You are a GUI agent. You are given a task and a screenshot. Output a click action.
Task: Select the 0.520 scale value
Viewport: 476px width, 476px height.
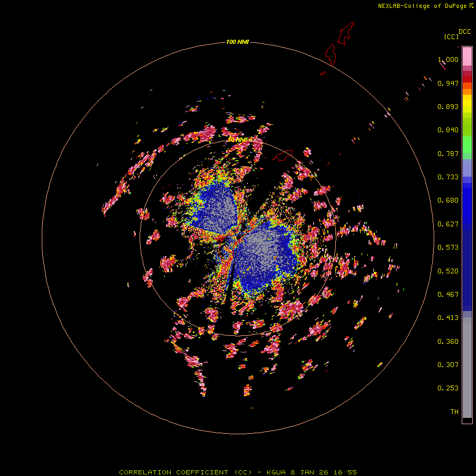pyautogui.click(x=448, y=271)
